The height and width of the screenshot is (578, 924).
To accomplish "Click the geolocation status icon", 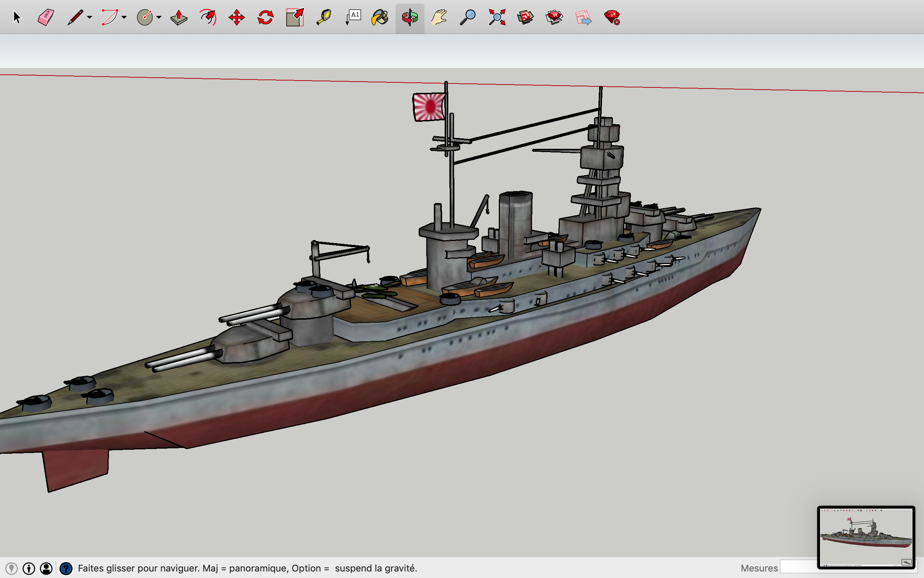I will pos(12,569).
